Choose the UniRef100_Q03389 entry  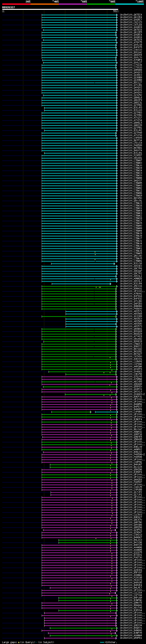(x=131, y=316)
